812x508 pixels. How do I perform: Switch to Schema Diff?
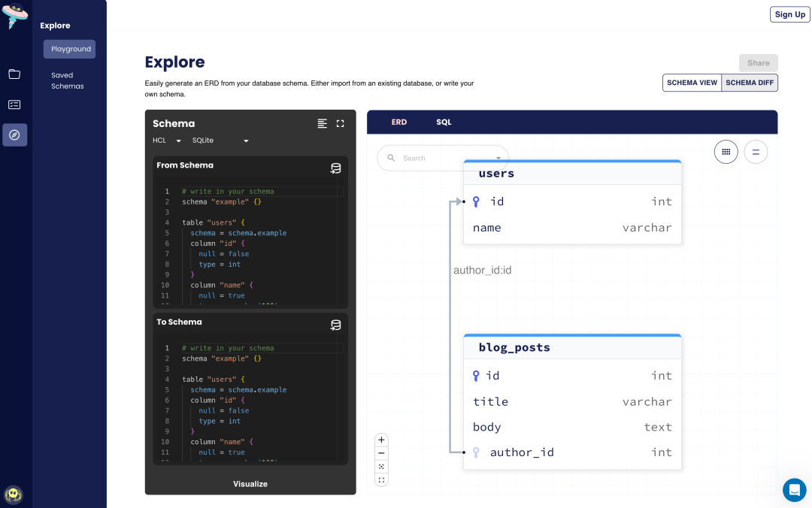click(x=750, y=83)
